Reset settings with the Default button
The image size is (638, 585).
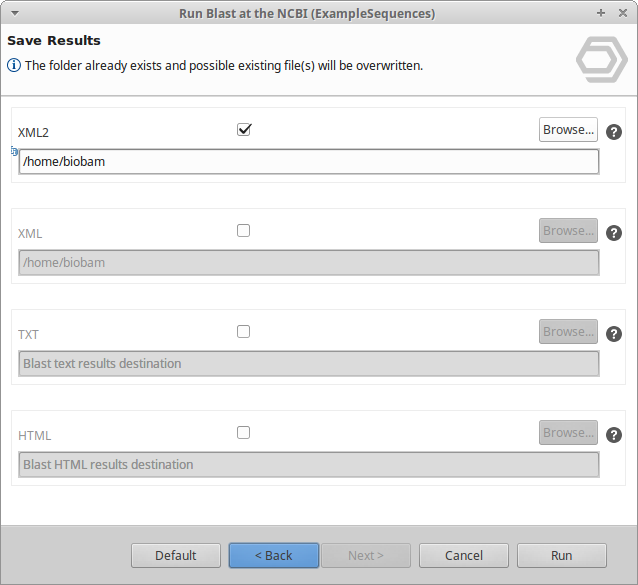tap(175, 555)
